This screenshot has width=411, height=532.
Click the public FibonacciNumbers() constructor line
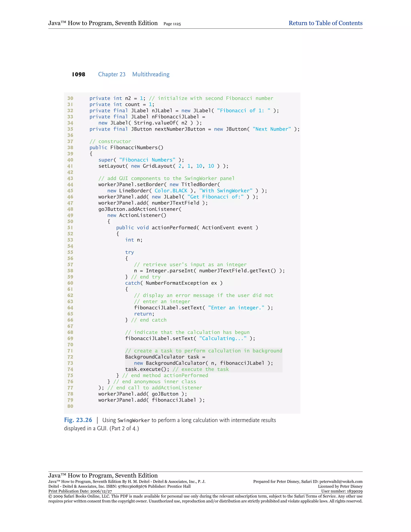126,148
